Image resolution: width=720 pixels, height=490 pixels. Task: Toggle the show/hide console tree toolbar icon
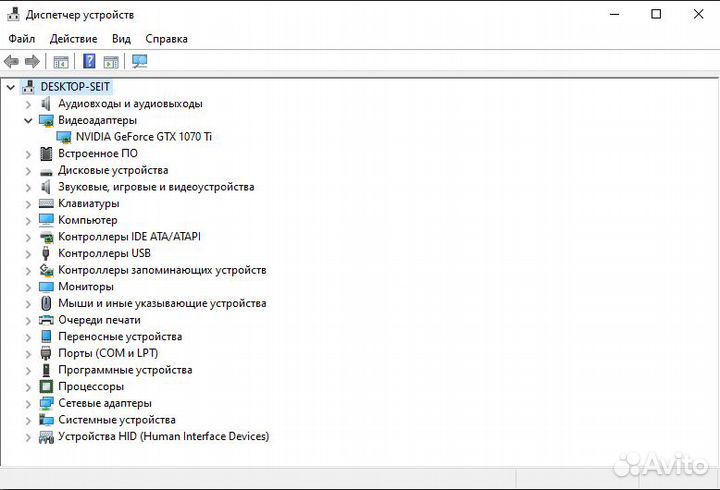pyautogui.click(x=61, y=62)
